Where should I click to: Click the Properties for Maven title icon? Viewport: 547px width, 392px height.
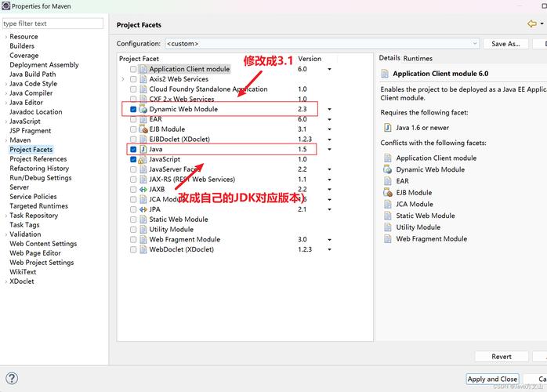coord(6,6)
